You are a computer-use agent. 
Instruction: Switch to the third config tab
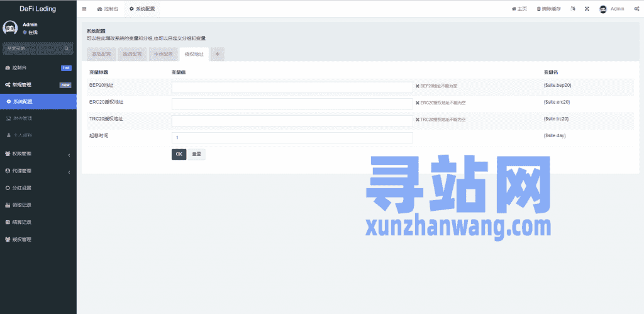tap(163, 54)
